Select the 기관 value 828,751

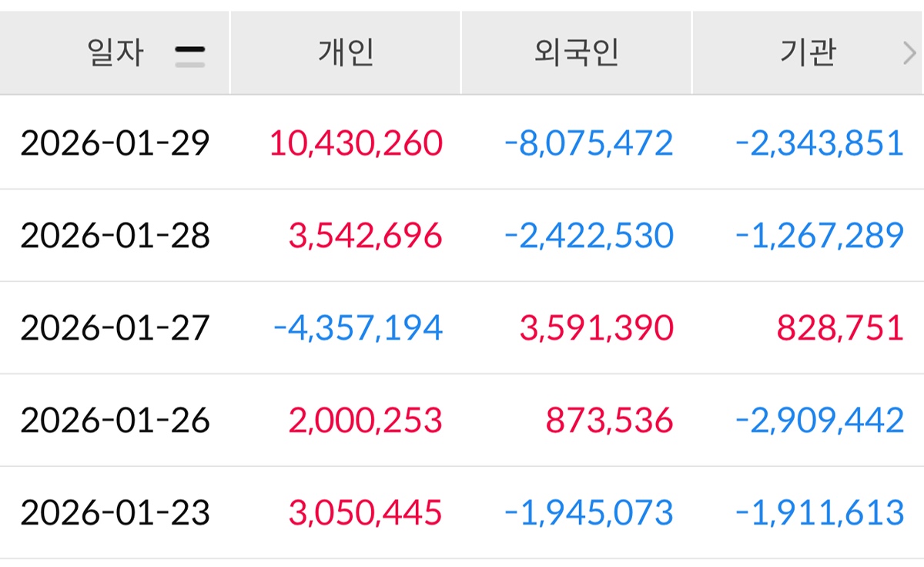(840, 328)
